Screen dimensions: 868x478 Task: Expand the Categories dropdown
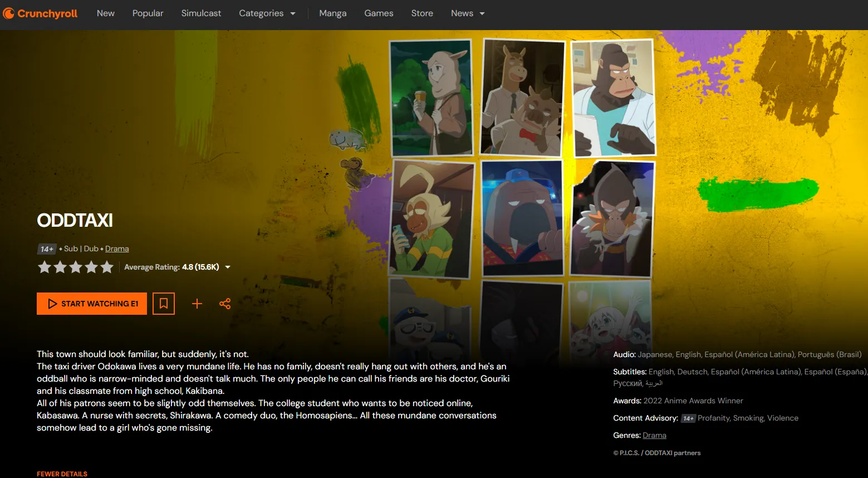(x=267, y=13)
